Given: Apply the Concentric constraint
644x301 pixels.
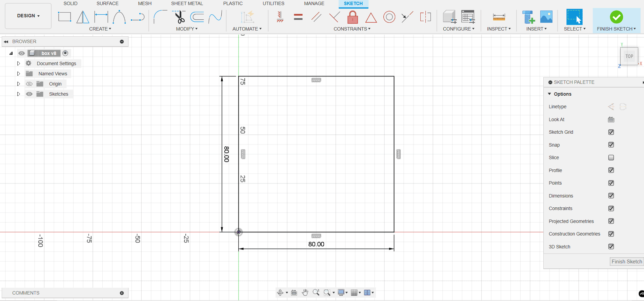Looking at the screenshot, I should click(x=389, y=17).
